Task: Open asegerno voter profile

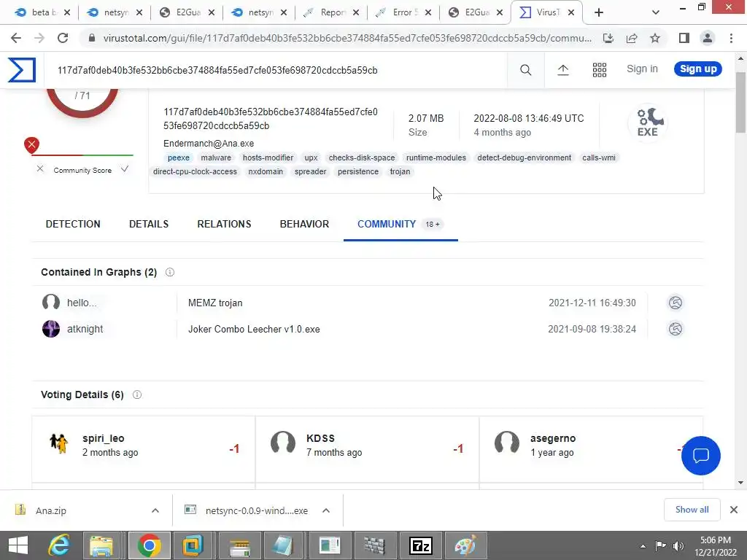Action: coord(553,438)
